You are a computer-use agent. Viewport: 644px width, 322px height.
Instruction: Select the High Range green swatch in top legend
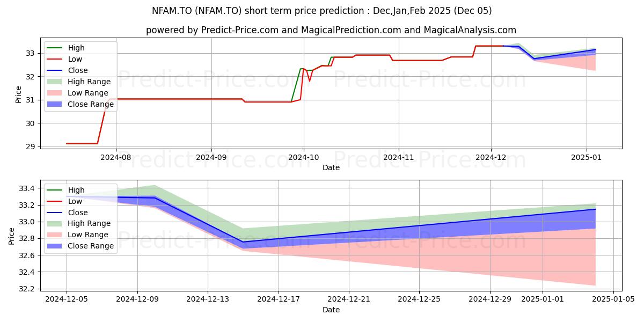click(56, 82)
